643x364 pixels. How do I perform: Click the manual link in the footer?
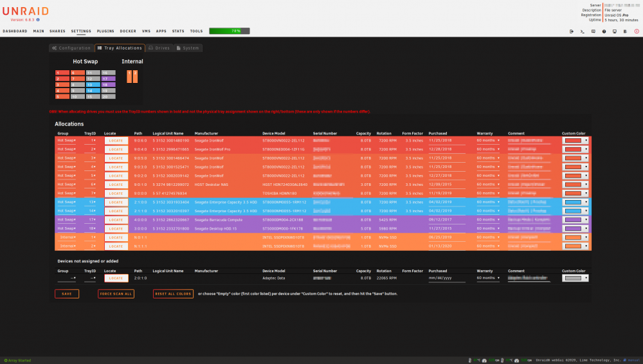633,360
